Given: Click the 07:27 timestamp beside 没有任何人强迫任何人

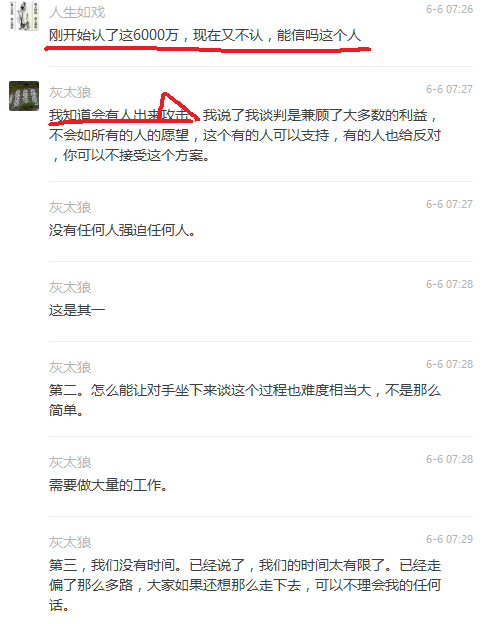Looking at the screenshot, I should click(449, 204).
